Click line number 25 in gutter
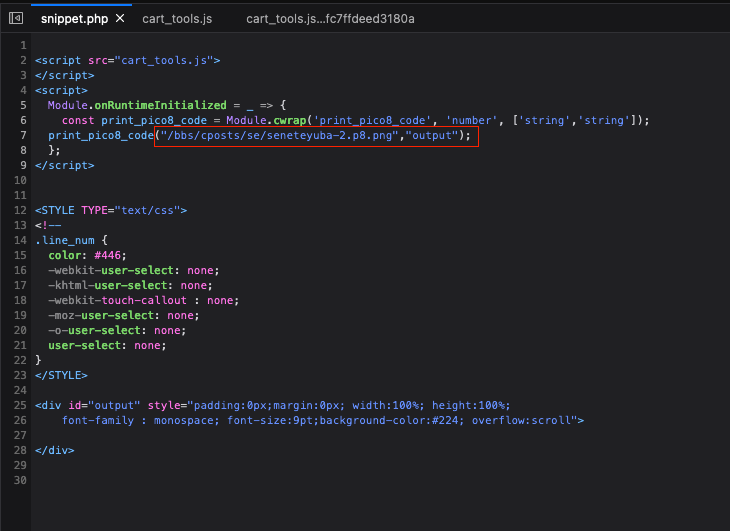730x531 pixels. [20, 405]
